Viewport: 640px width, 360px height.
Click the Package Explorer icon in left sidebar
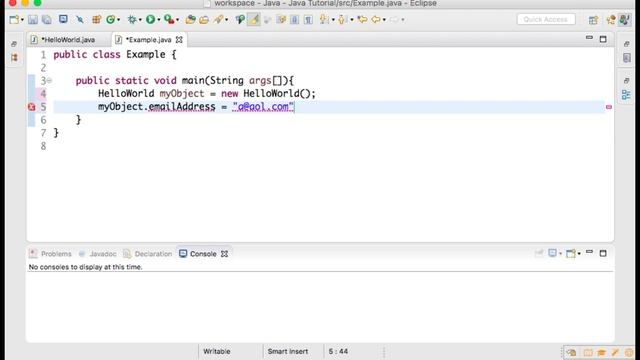pyautogui.click(x=14, y=58)
